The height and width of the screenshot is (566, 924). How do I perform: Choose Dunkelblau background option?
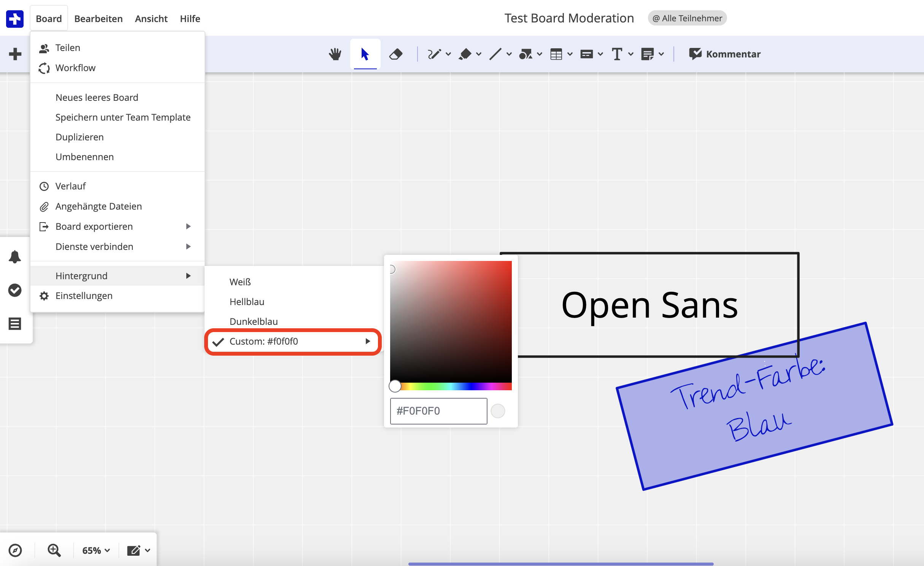(x=254, y=321)
